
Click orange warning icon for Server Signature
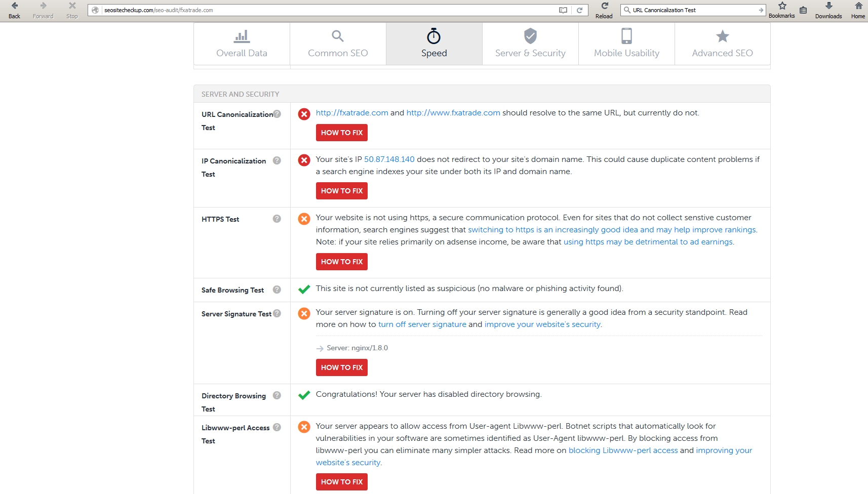click(x=304, y=313)
